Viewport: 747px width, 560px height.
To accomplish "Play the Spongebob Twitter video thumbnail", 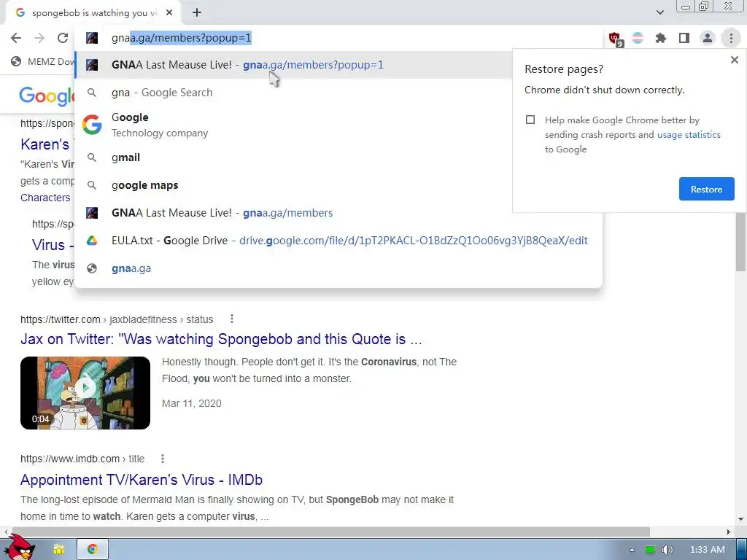I will tap(85, 392).
